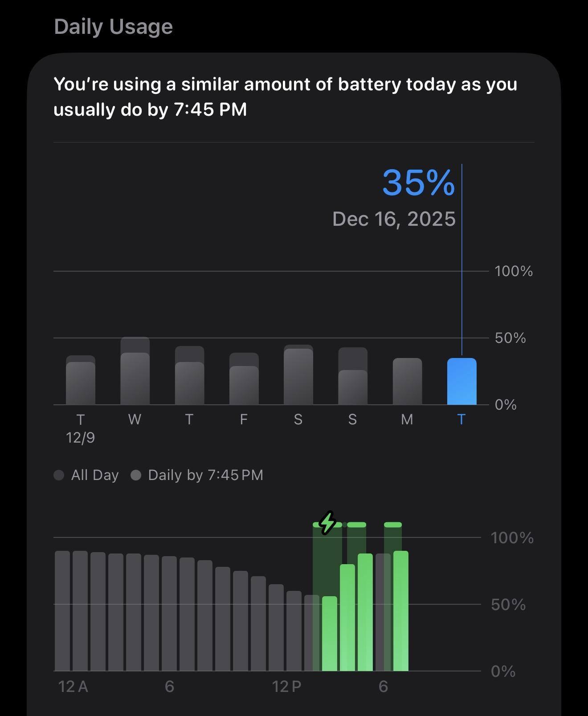
Task: Tap the Dec 16, 2025 date label
Action: (x=394, y=219)
